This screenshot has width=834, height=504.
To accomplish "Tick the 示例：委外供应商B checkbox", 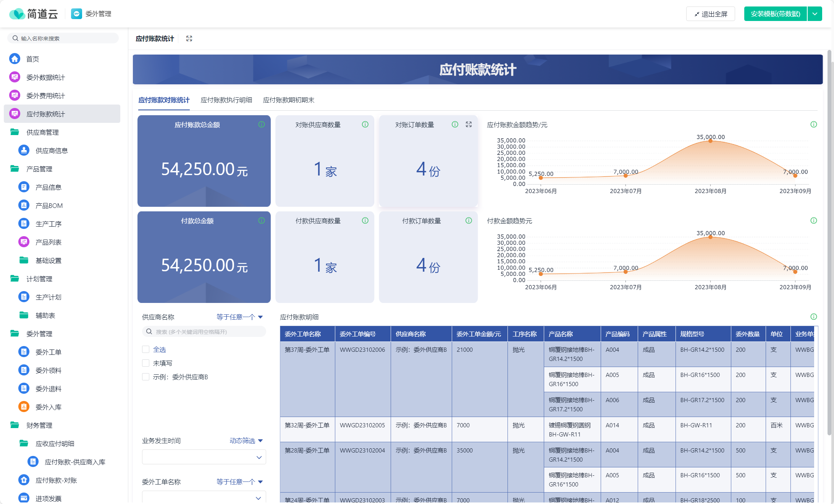I will coord(145,377).
